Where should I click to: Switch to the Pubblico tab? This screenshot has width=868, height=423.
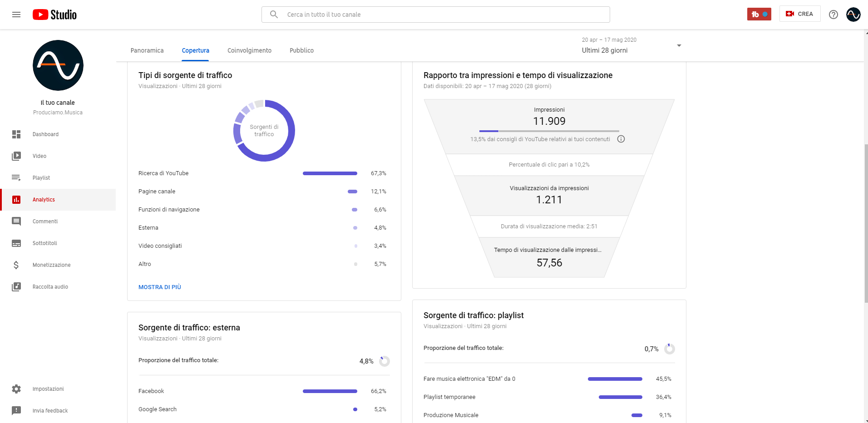click(302, 50)
